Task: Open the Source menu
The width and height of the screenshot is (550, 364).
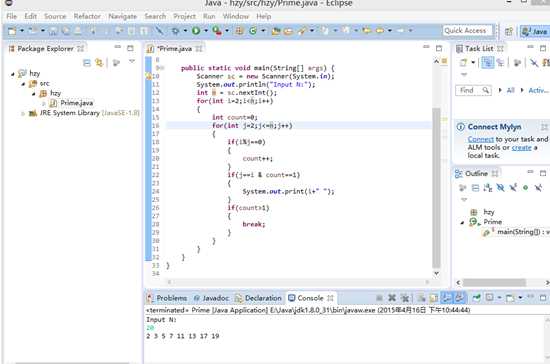Action: point(55,16)
